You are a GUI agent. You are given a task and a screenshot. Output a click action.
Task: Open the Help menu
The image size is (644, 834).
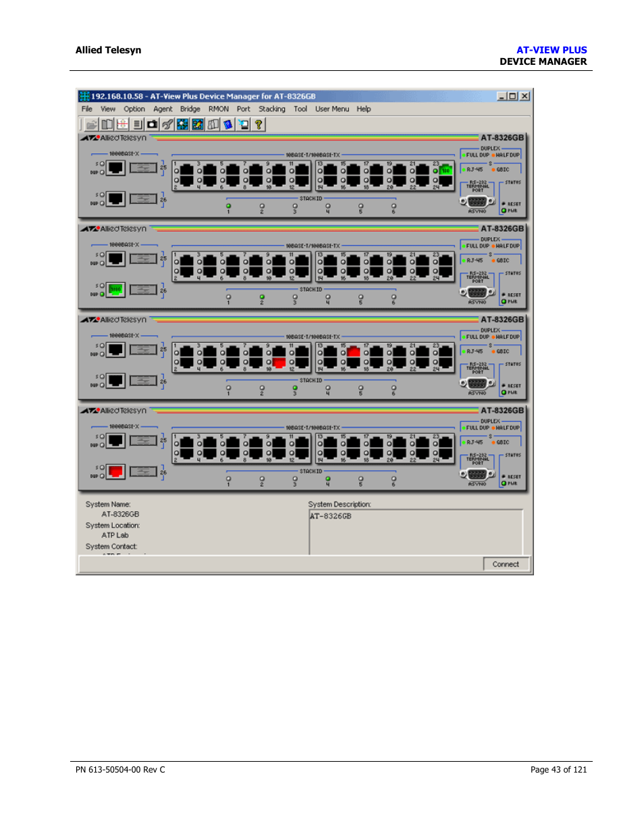pyautogui.click(x=364, y=109)
